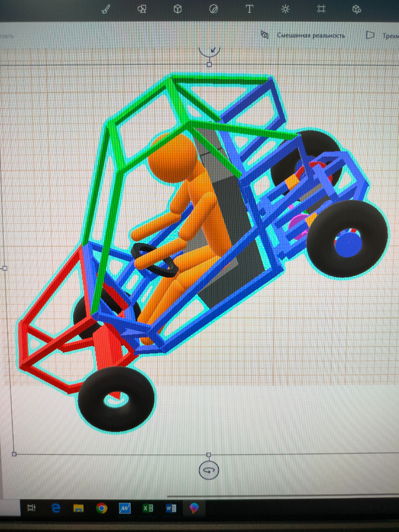Screen dimensions: 399x532
Task: Select the Text tool
Action: click(x=250, y=9)
